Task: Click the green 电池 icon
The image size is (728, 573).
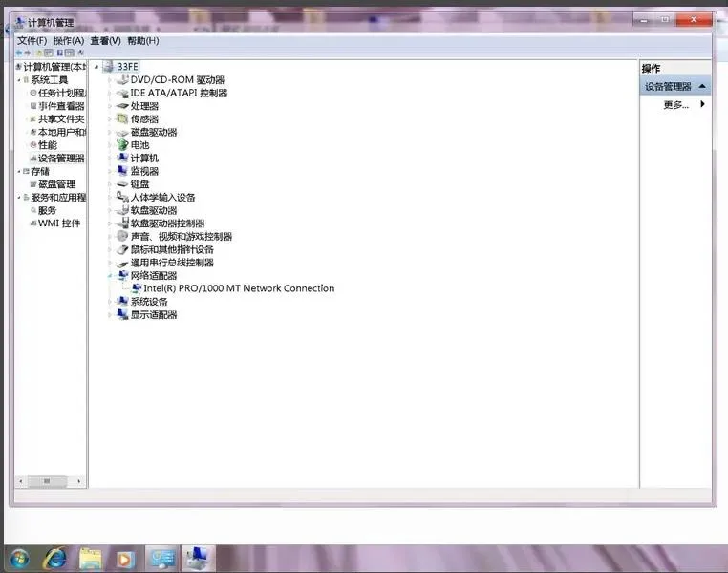Action: tap(122, 145)
